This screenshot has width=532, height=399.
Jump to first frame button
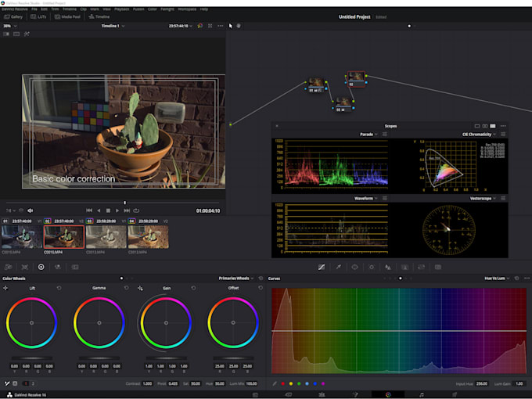tap(89, 210)
